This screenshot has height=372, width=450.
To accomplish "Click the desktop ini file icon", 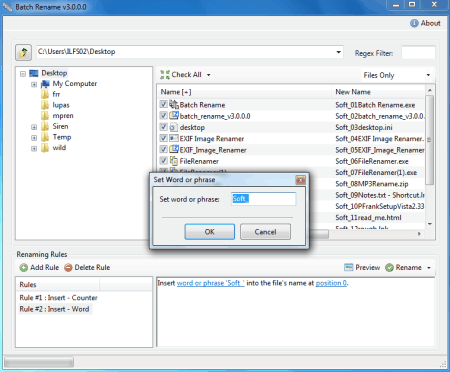I will pyautogui.click(x=174, y=127).
